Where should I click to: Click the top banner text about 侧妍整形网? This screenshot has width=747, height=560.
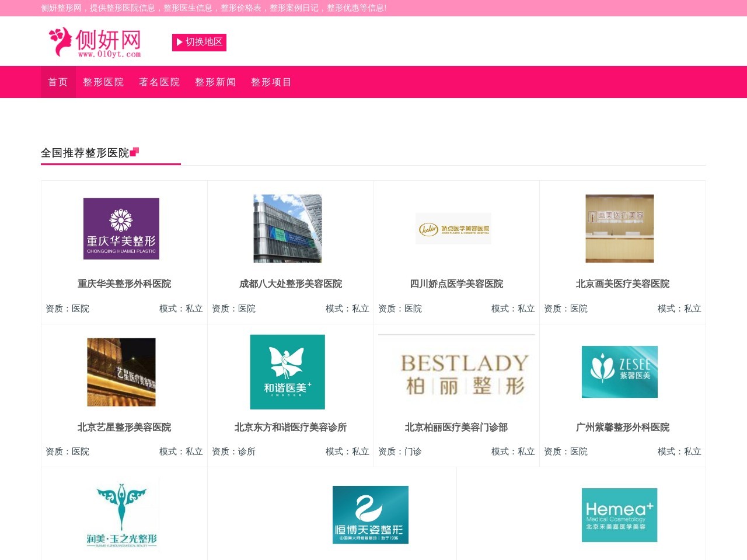pyautogui.click(x=214, y=8)
